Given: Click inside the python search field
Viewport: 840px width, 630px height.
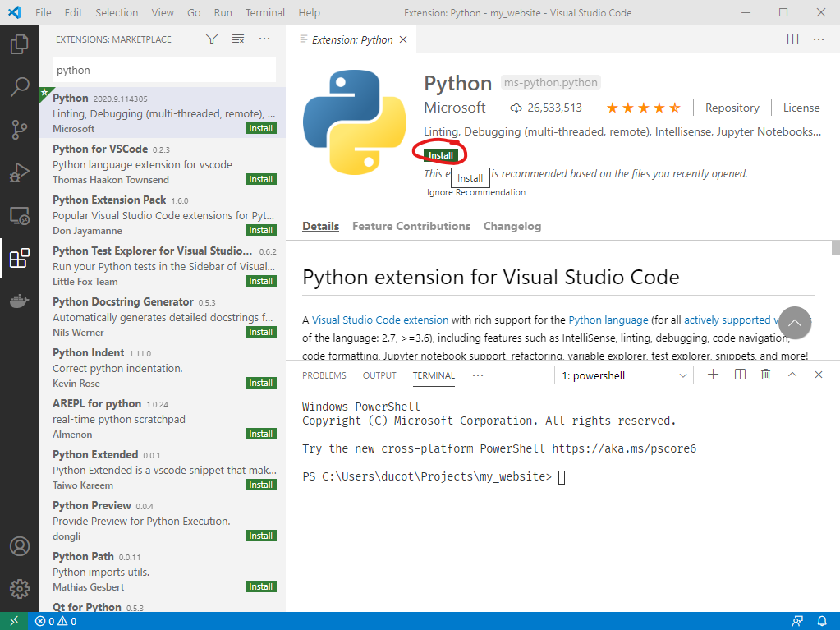Looking at the screenshot, I should [x=164, y=70].
